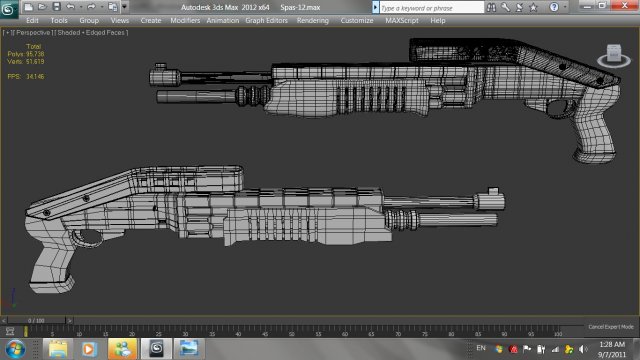This screenshot has height=360, width=640.
Task: Open the Tools menu
Action: click(x=59, y=20)
